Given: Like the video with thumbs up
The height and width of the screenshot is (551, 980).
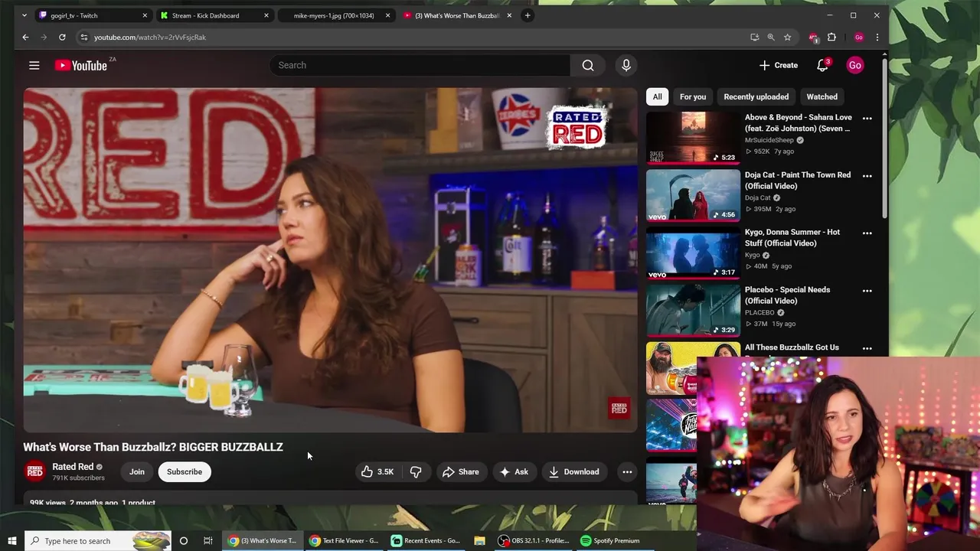Looking at the screenshot, I should 377,471.
